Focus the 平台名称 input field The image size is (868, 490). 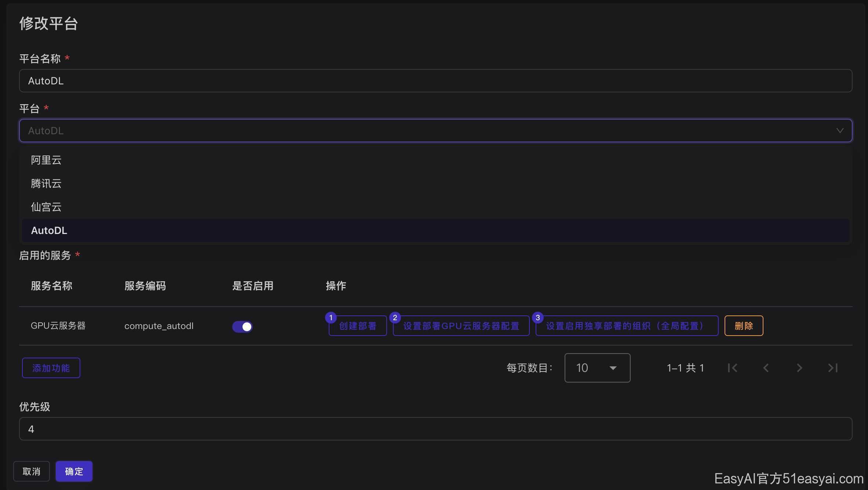(435, 81)
